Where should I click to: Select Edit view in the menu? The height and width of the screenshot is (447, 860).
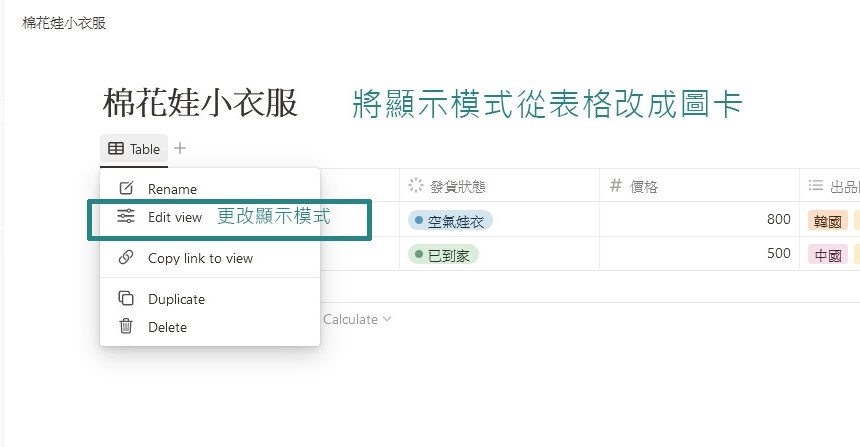[x=210, y=217]
